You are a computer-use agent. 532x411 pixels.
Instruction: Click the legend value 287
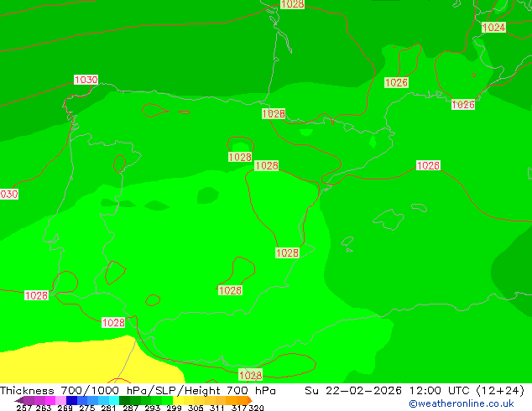[x=130, y=408]
